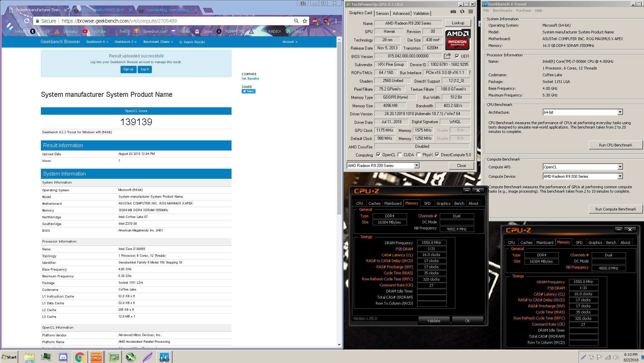Switch to the Sensors tab in GPU-Z
The image size is (644, 363).
[x=382, y=13]
